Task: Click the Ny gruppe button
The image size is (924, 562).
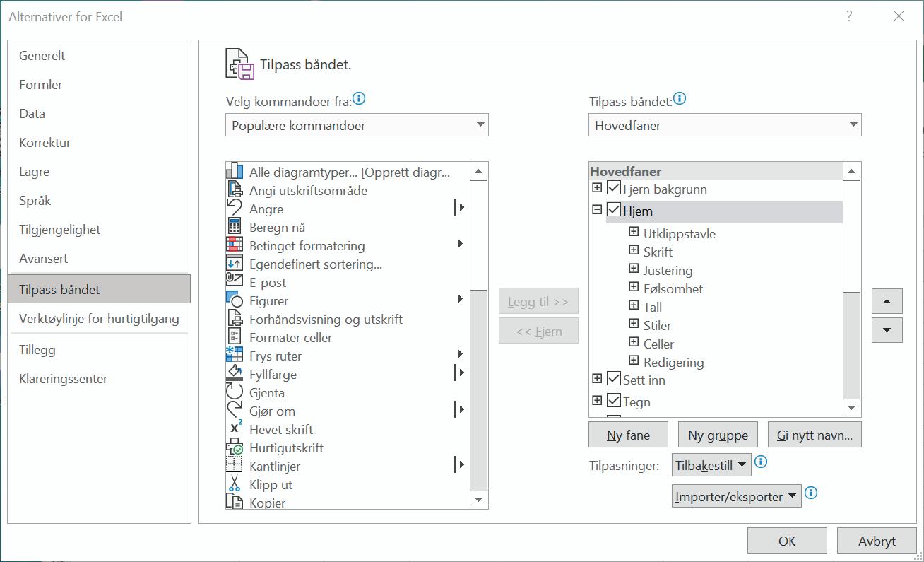Action: click(718, 435)
